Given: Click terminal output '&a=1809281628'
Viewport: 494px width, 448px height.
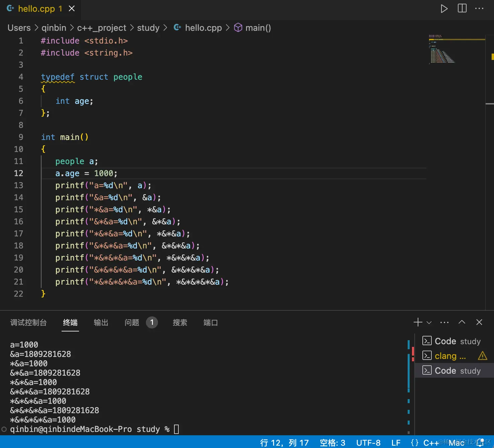Looking at the screenshot, I should [40, 354].
